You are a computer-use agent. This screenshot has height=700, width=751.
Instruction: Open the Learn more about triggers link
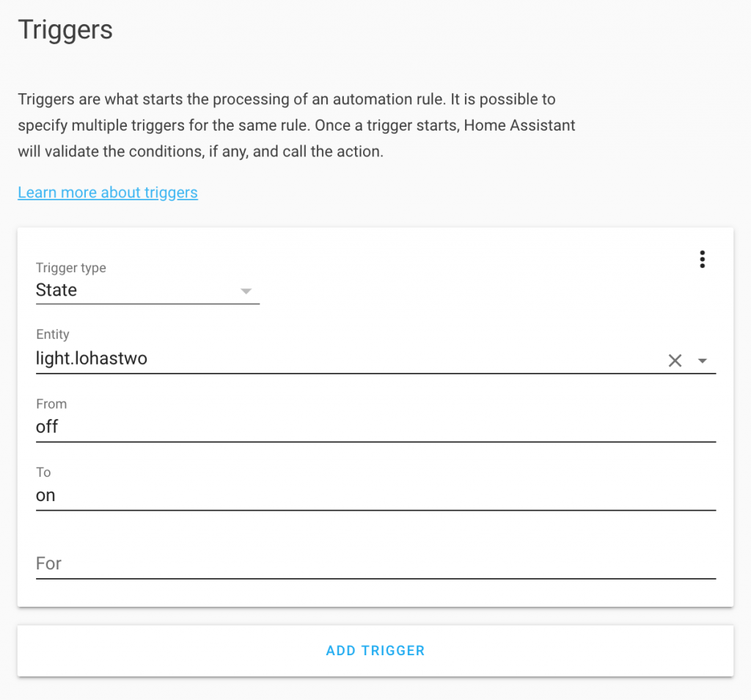pyautogui.click(x=108, y=192)
